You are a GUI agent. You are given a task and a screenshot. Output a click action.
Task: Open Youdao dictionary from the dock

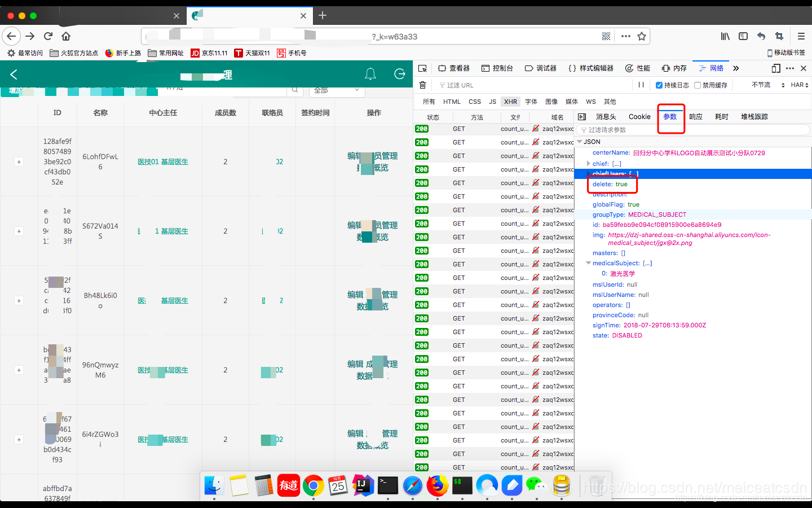click(x=288, y=485)
